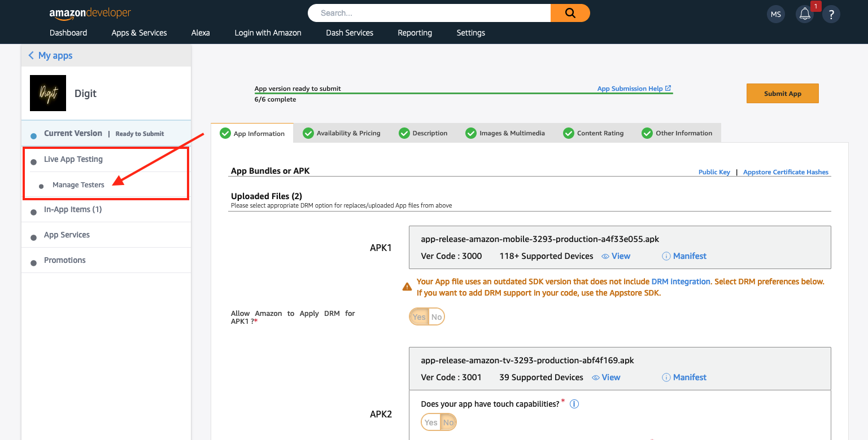Click the View link for APK2
Screen dimensions: 868x440
611,377
